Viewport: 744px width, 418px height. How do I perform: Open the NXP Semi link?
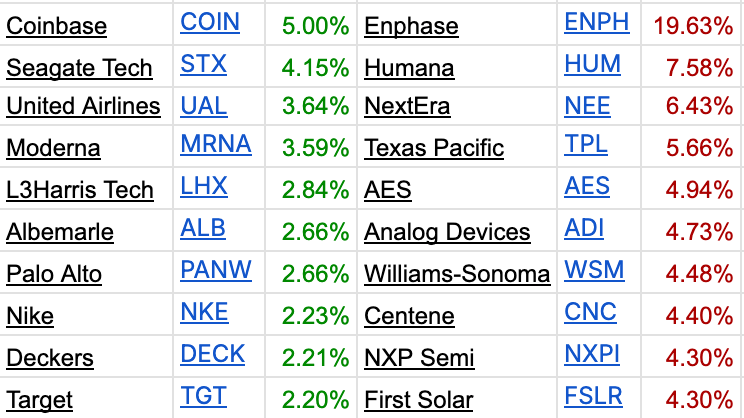click(x=419, y=358)
